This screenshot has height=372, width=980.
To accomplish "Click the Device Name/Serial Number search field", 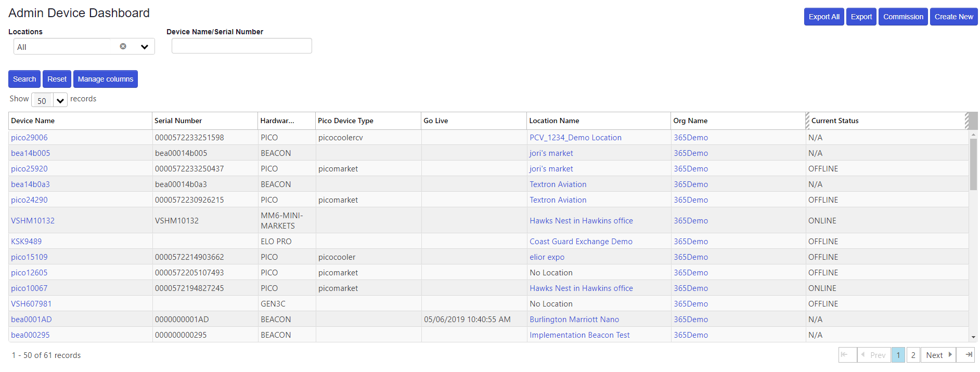I will [x=241, y=46].
